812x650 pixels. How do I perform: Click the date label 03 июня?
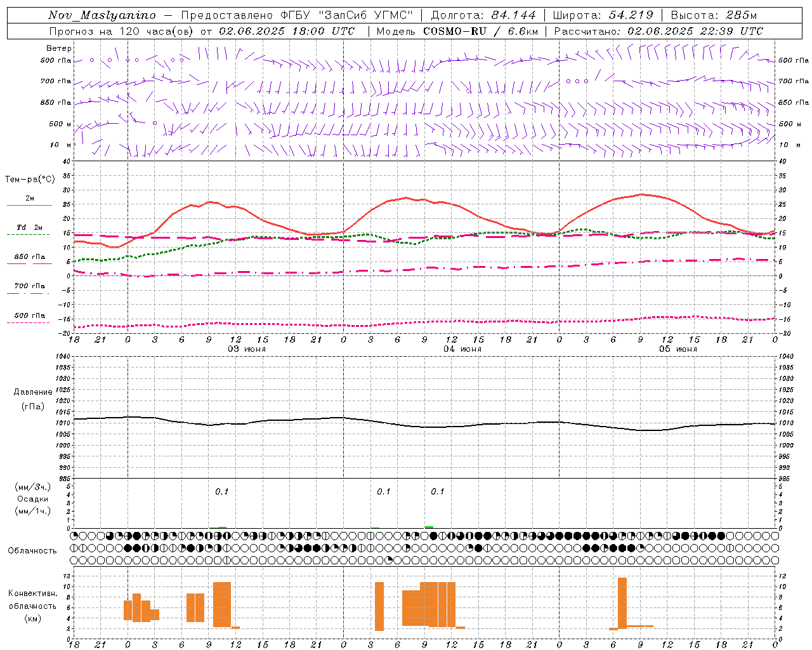click(x=247, y=349)
